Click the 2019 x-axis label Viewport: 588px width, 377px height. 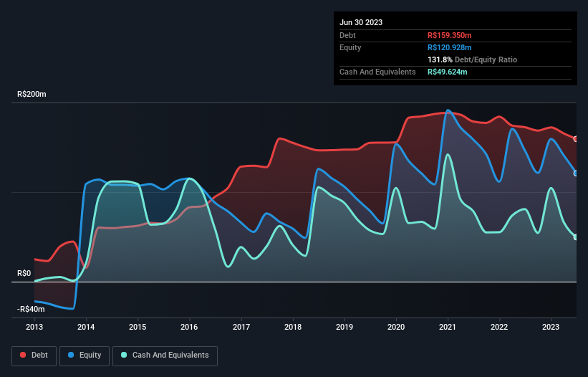pos(344,327)
